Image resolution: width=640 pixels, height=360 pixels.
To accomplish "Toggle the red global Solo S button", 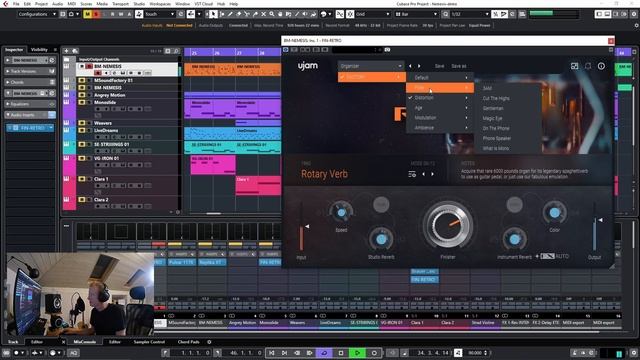I will [96, 14].
